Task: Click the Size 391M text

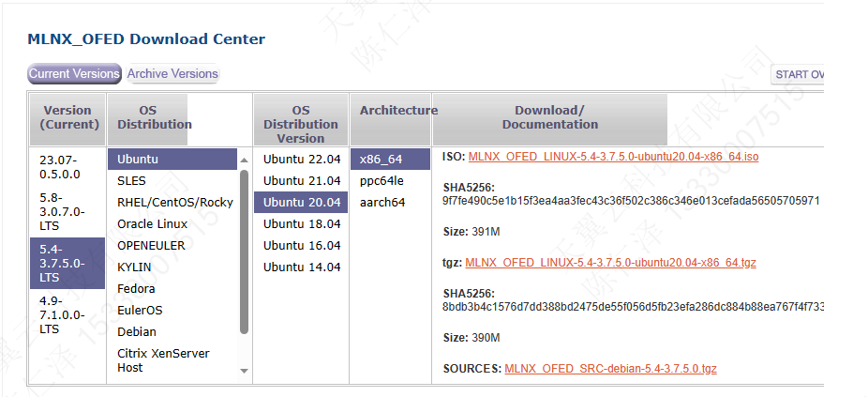Action: (x=471, y=232)
